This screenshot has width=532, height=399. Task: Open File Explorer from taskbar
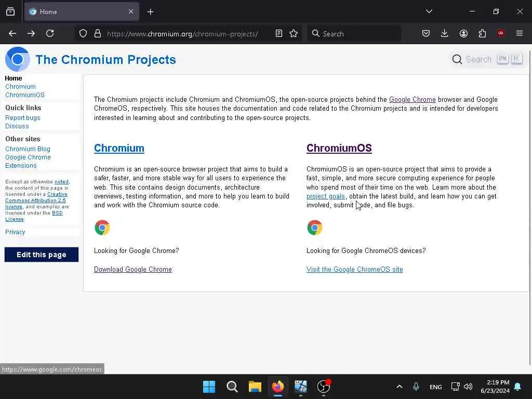[255, 387]
